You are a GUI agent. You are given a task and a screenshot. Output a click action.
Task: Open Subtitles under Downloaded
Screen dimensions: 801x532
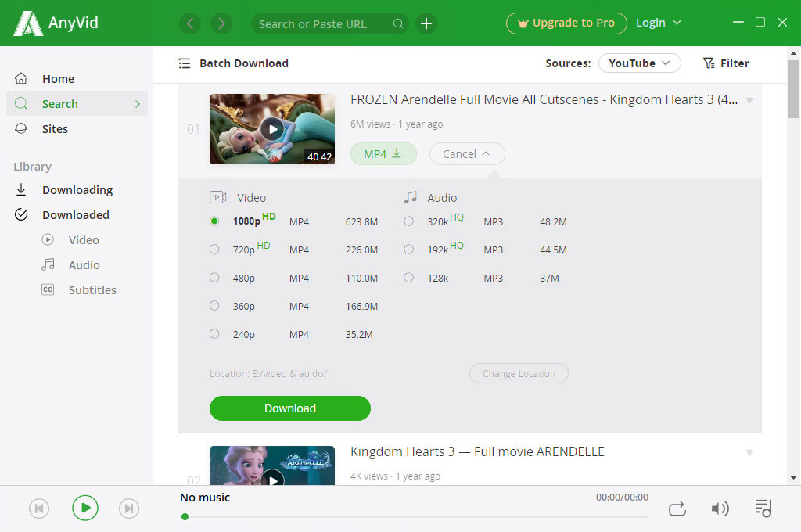(x=92, y=289)
